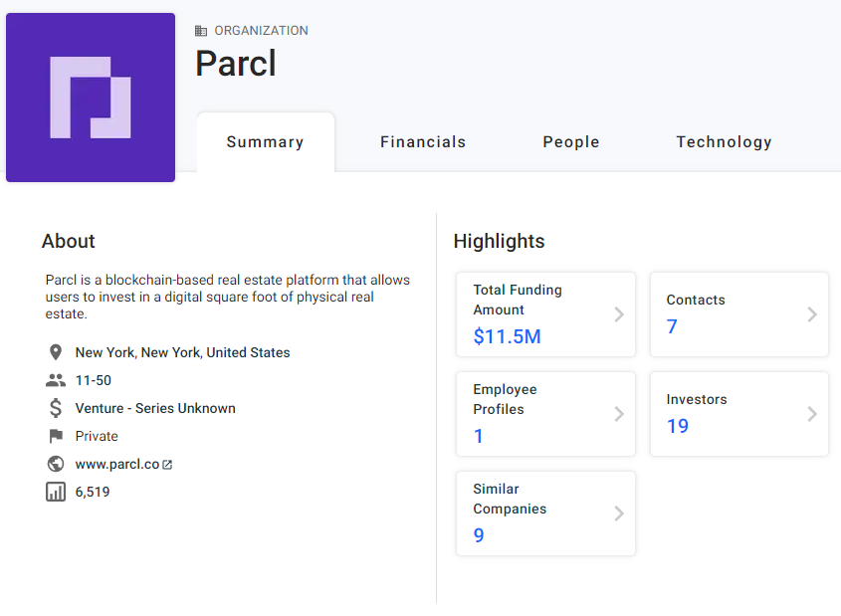Screen dimensions: 841x616
Task: Click the Similar Companies count 9
Action: pyautogui.click(x=479, y=535)
